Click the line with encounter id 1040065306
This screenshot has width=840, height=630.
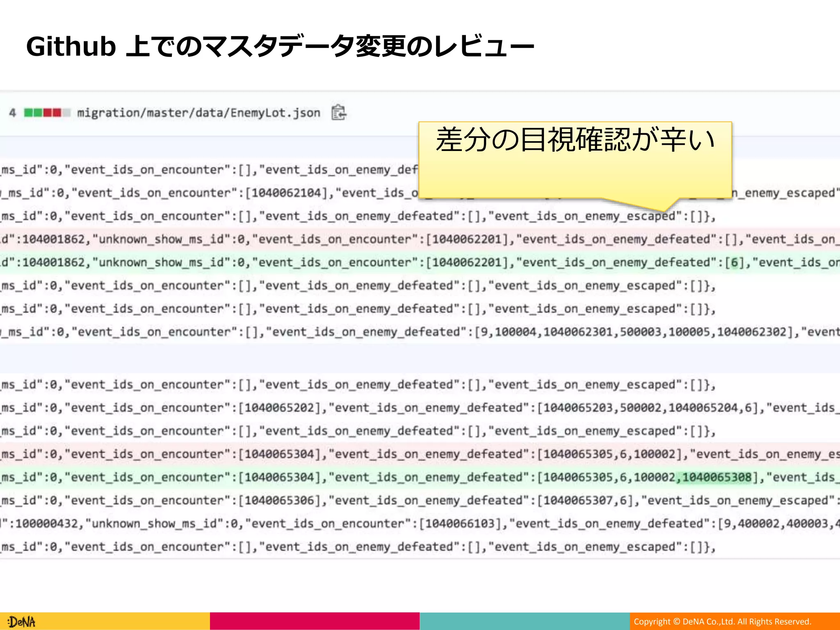(x=420, y=500)
